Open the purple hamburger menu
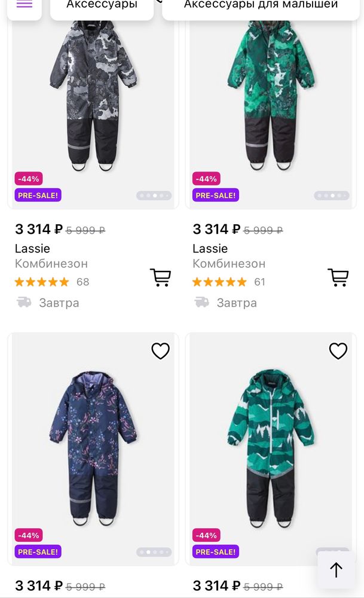The height and width of the screenshot is (598, 364). click(x=24, y=5)
